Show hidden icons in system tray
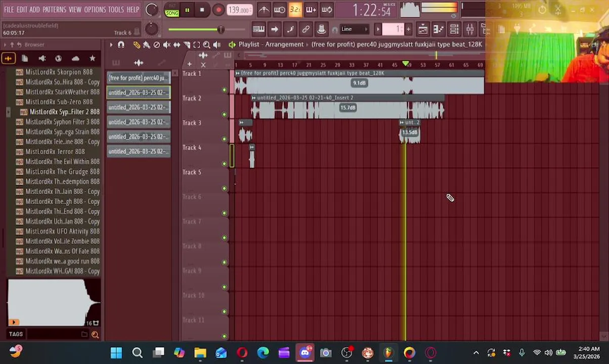The height and width of the screenshot is (364, 609). point(476,353)
